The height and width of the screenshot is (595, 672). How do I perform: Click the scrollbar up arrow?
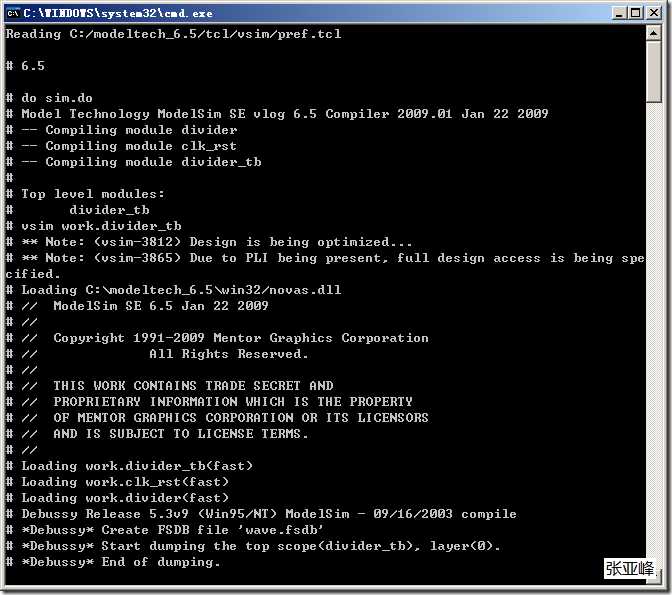[x=653, y=33]
